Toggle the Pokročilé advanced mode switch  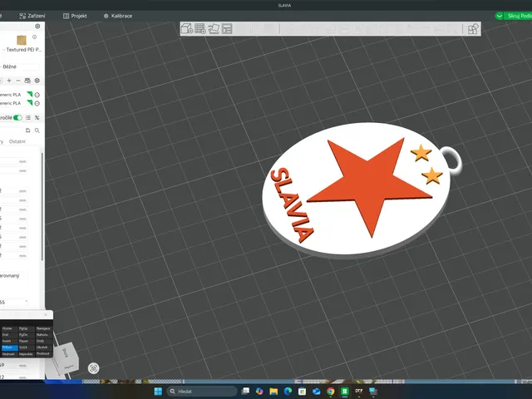pyautogui.click(x=17, y=118)
